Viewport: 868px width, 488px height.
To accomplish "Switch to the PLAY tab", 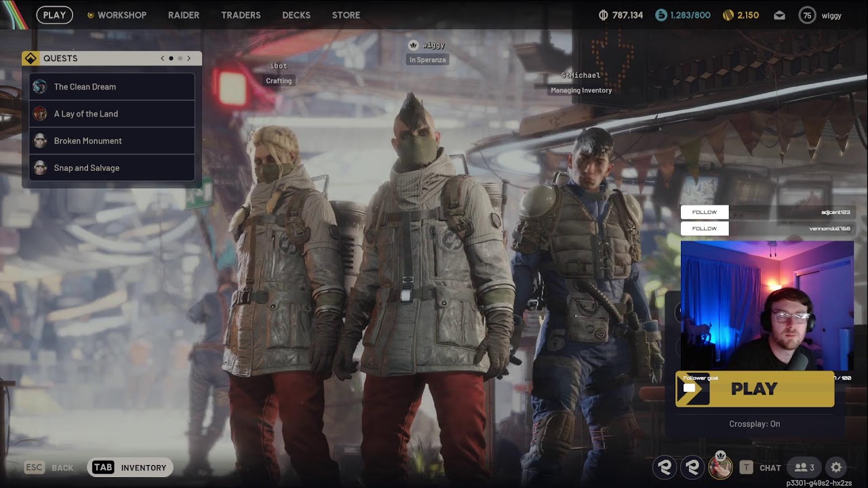I will click(x=54, y=15).
